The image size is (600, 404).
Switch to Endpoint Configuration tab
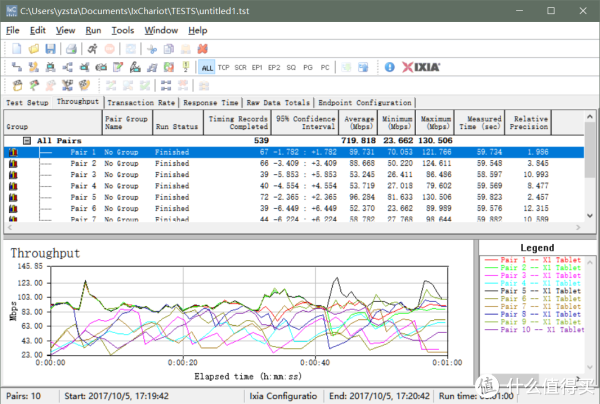coord(365,103)
